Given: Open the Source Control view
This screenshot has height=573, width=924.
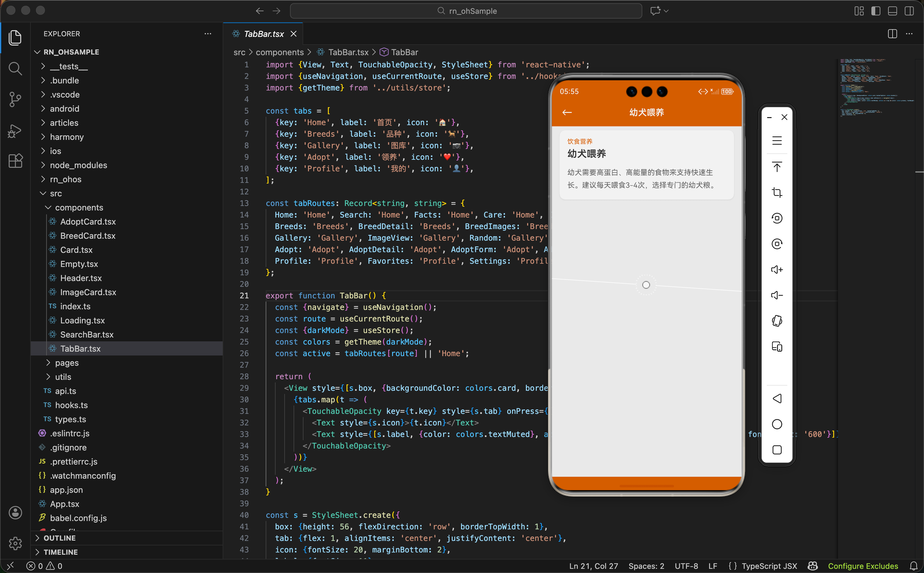Looking at the screenshot, I should pyautogui.click(x=15, y=99).
